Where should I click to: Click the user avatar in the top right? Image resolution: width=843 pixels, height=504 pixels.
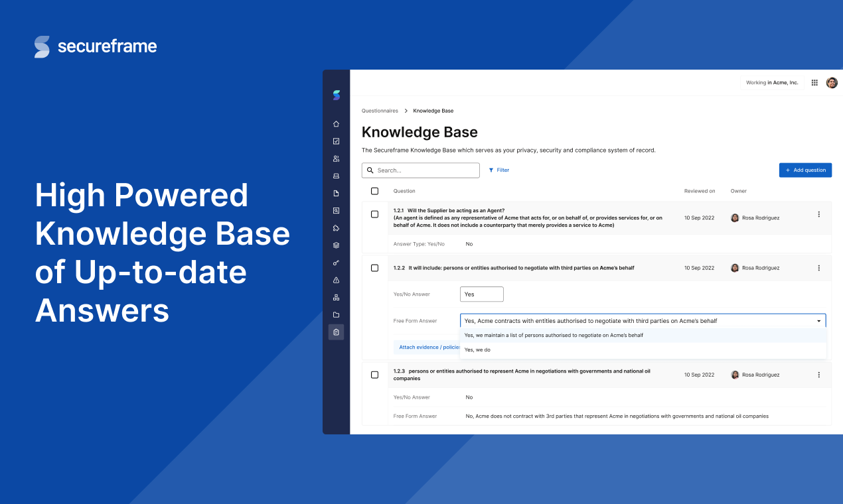pyautogui.click(x=832, y=83)
